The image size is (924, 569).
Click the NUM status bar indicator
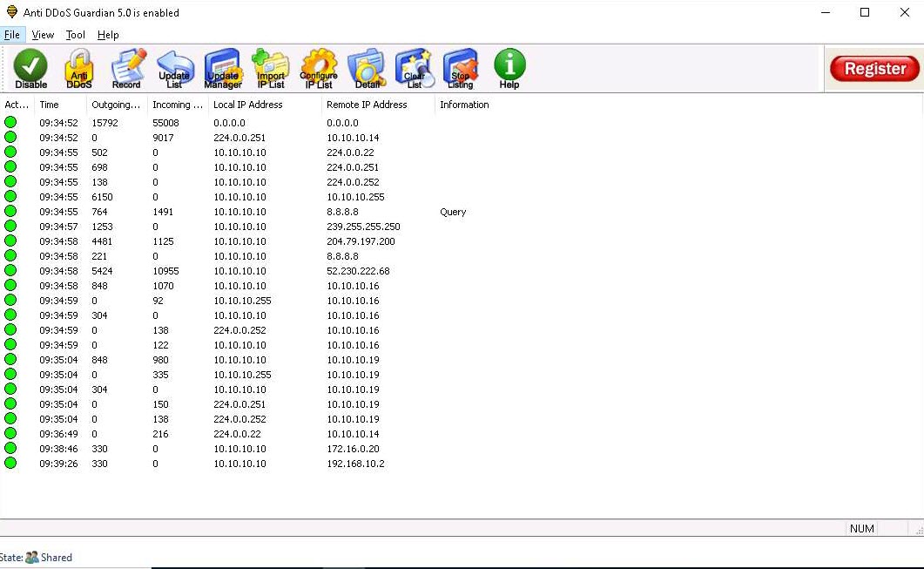(861, 528)
